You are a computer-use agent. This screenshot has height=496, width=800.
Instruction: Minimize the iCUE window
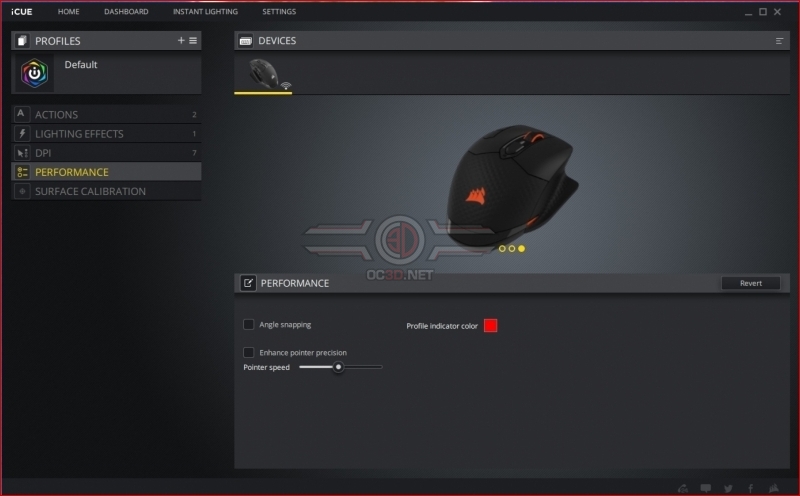click(x=748, y=12)
